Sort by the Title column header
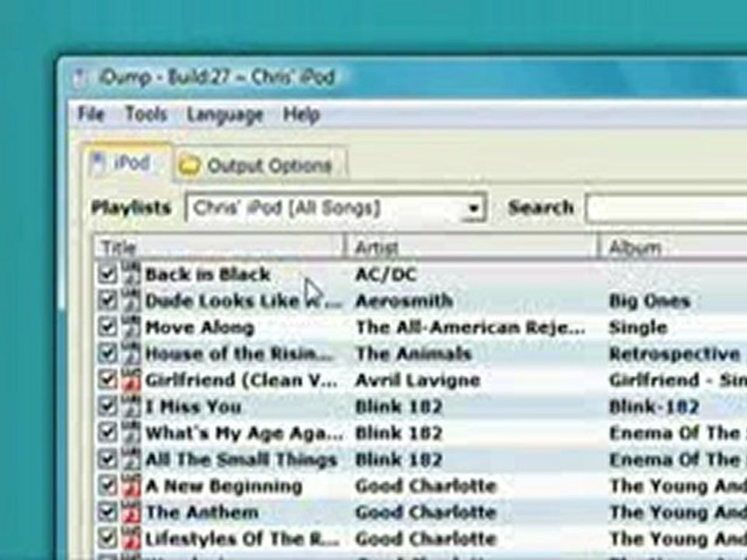Viewport: 747px width, 560px height. [x=218, y=247]
